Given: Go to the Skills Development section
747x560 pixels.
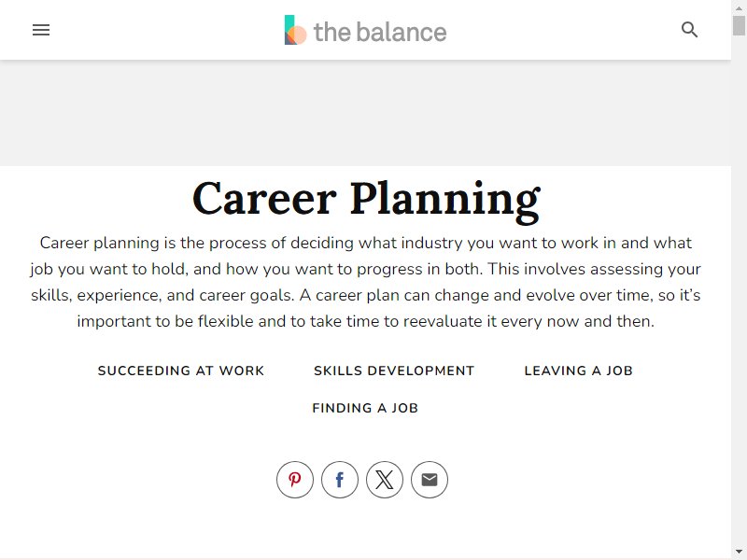Looking at the screenshot, I should 394,371.
